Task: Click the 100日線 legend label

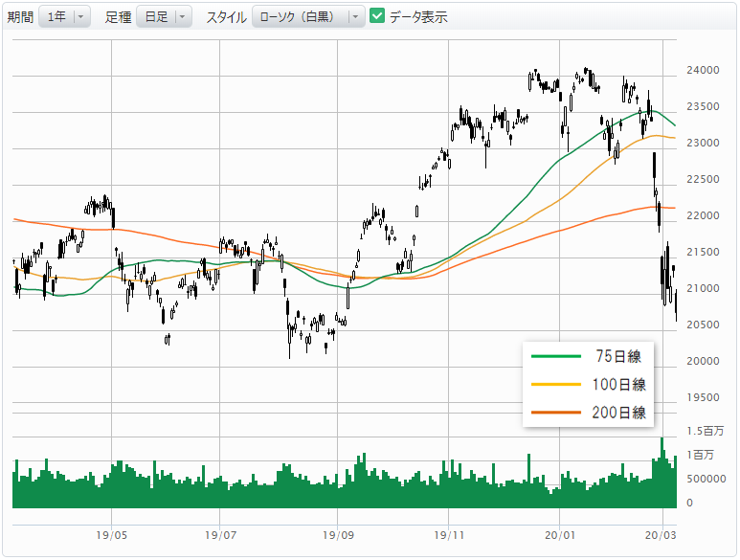Action: click(618, 385)
